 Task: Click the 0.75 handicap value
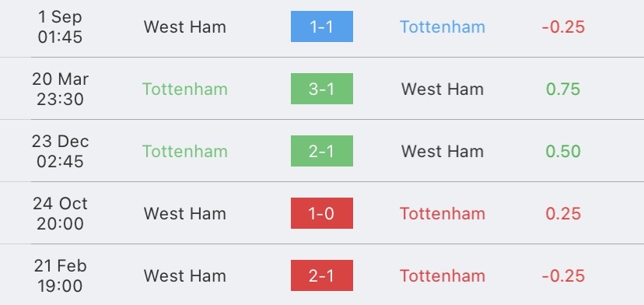563,89
